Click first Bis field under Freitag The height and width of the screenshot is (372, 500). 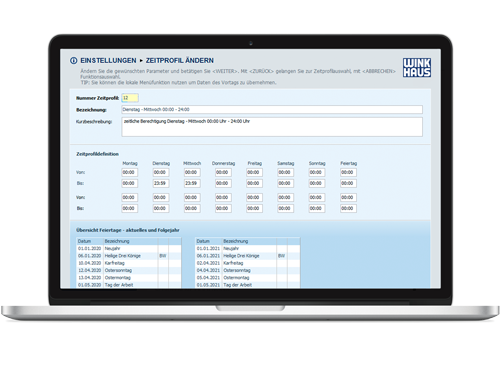click(255, 183)
